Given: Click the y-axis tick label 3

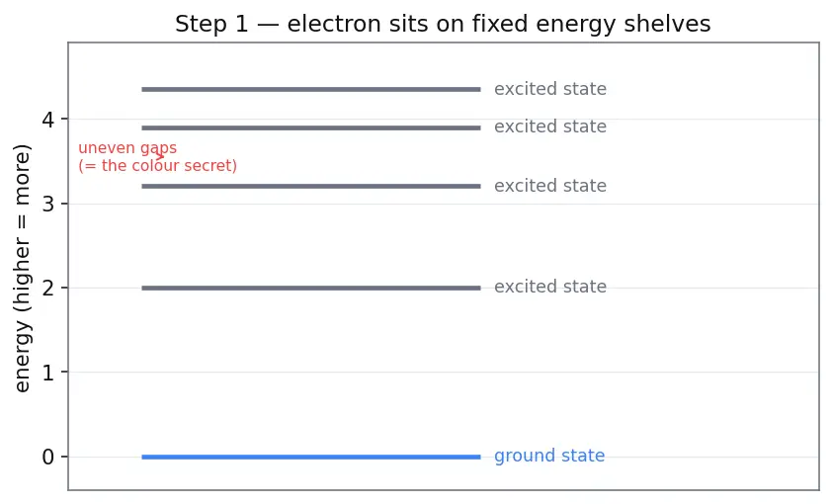Looking at the screenshot, I should click(47, 205).
